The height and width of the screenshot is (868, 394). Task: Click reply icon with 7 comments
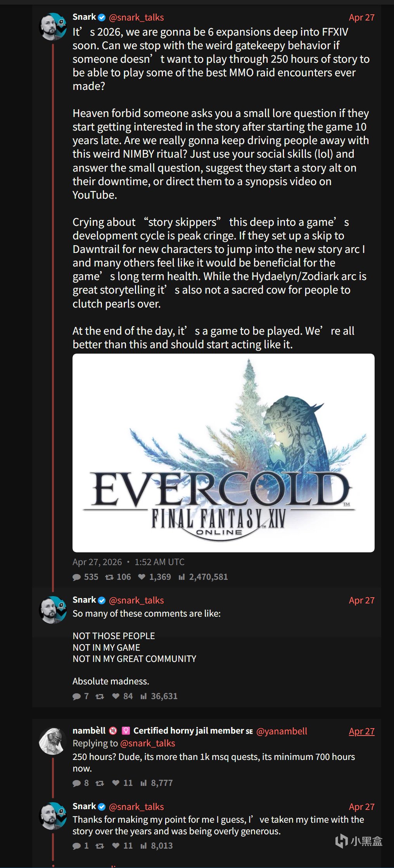tap(76, 696)
